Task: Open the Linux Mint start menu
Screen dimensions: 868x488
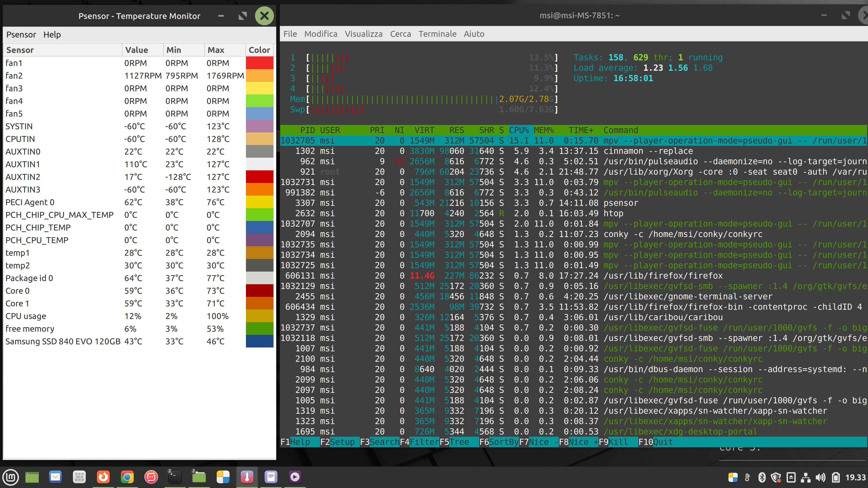Action: tap(11, 477)
